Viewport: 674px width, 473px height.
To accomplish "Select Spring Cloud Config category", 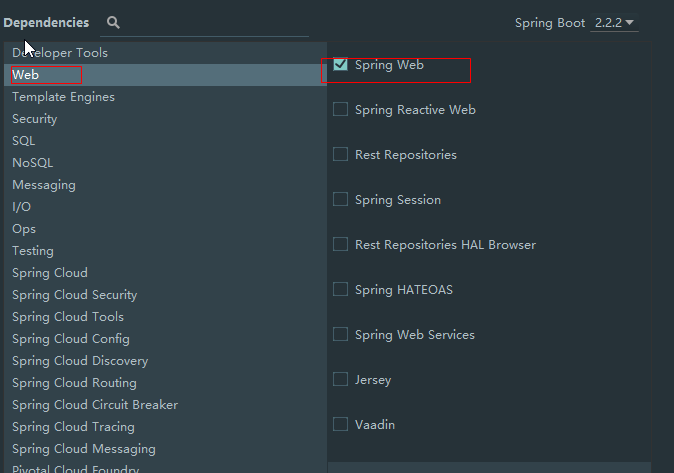I will tap(165, 339).
